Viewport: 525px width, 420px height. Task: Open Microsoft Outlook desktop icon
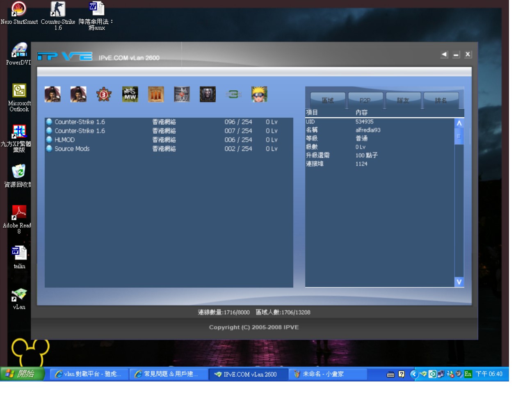(x=19, y=98)
